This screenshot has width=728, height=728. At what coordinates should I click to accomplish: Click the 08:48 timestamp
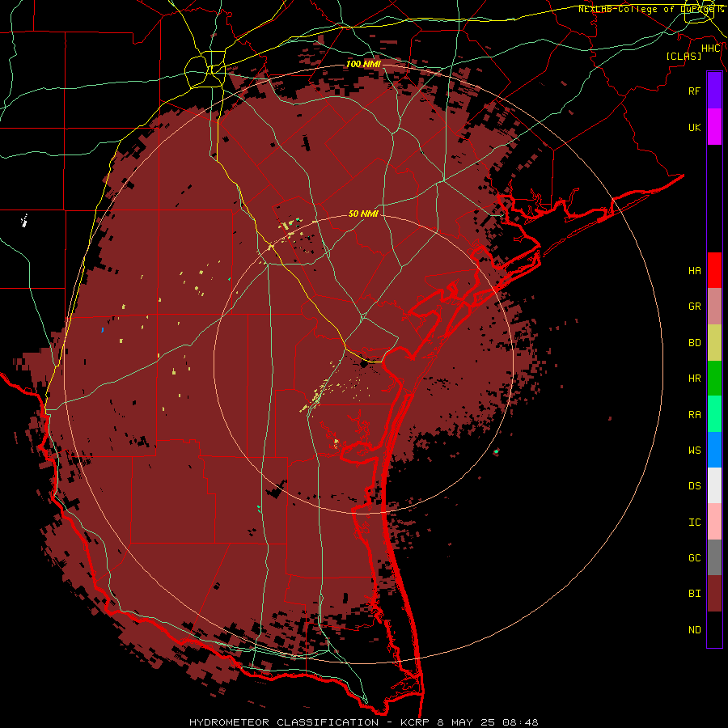pos(523,722)
